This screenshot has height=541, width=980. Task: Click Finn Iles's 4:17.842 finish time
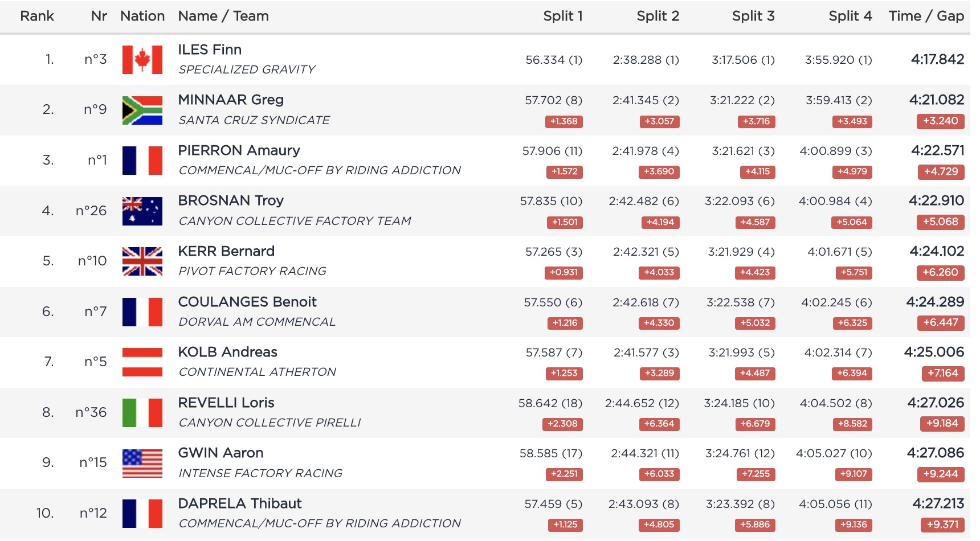[x=937, y=59]
